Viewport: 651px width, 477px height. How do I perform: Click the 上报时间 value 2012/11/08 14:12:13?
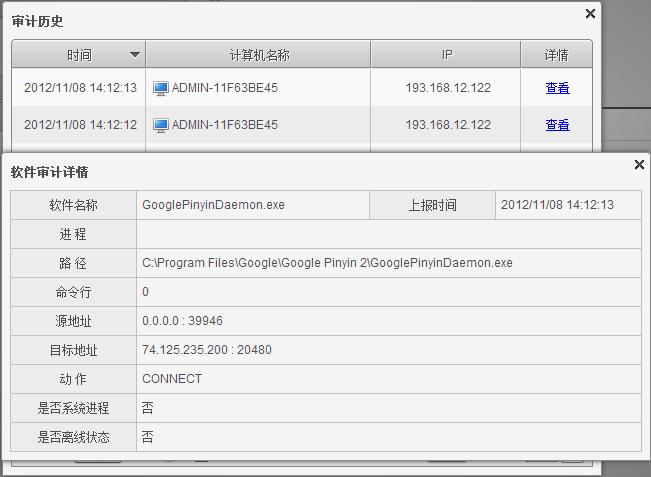[557, 205]
